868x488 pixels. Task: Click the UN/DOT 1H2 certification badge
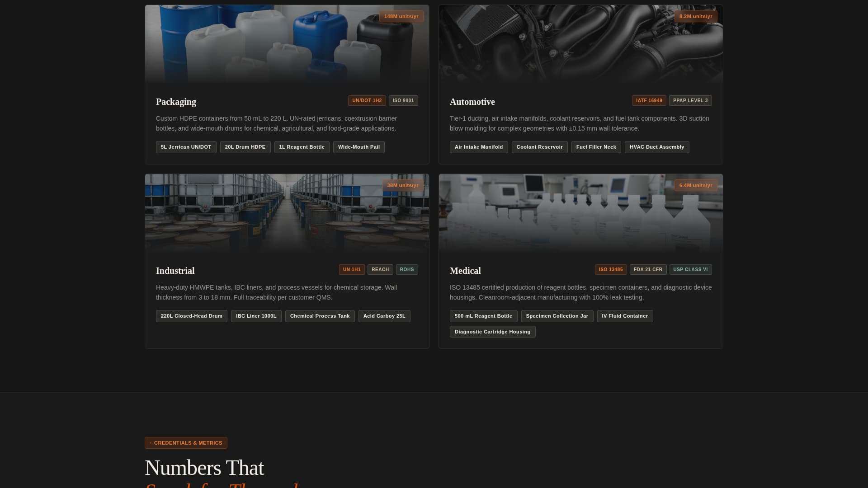click(x=367, y=100)
